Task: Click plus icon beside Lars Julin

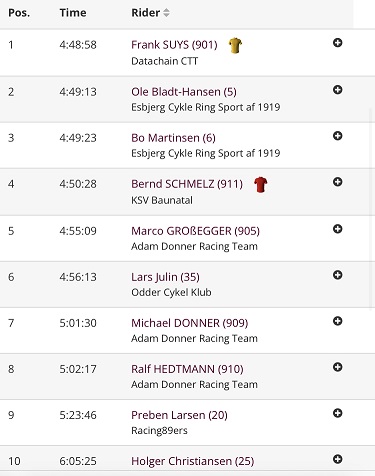Action: [x=337, y=275]
